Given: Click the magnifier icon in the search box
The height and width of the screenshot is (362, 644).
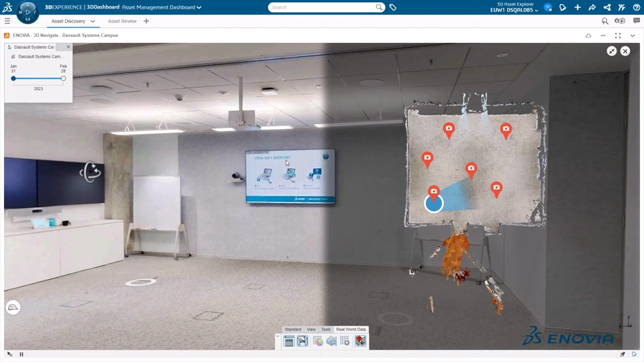Looking at the screenshot, I should 378,7.
